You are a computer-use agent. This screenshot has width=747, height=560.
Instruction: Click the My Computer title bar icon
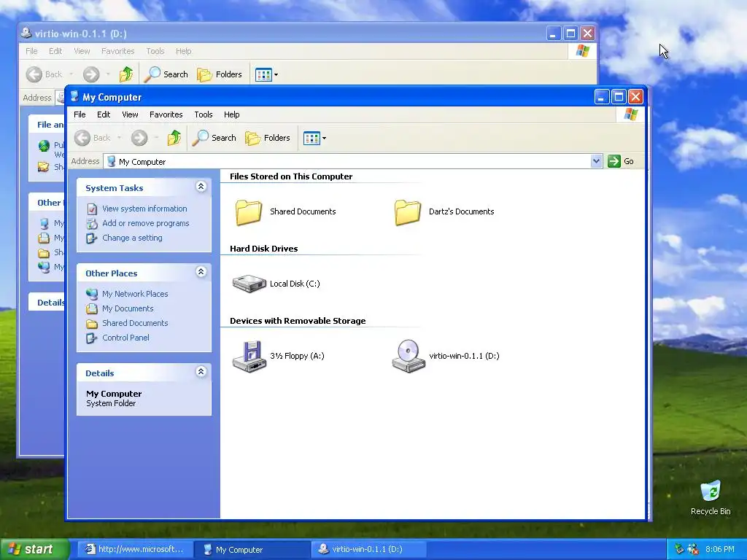(x=74, y=97)
